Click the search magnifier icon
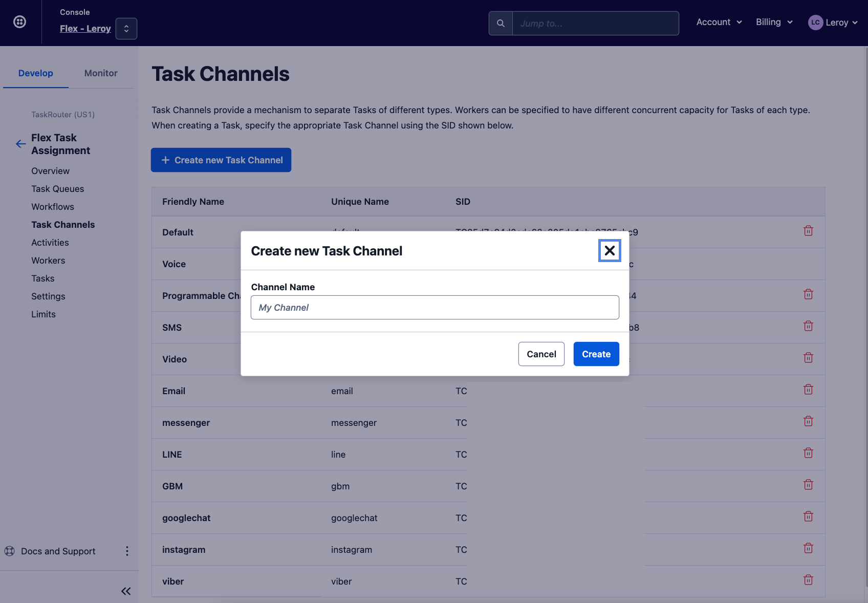The image size is (868, 603). pos(500,23)
